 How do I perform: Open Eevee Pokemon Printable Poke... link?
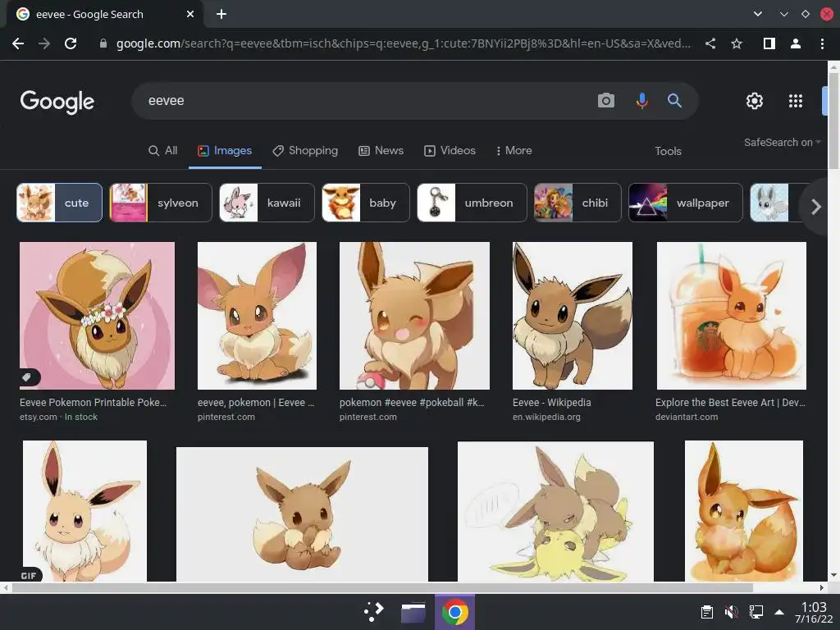[94, 402]
